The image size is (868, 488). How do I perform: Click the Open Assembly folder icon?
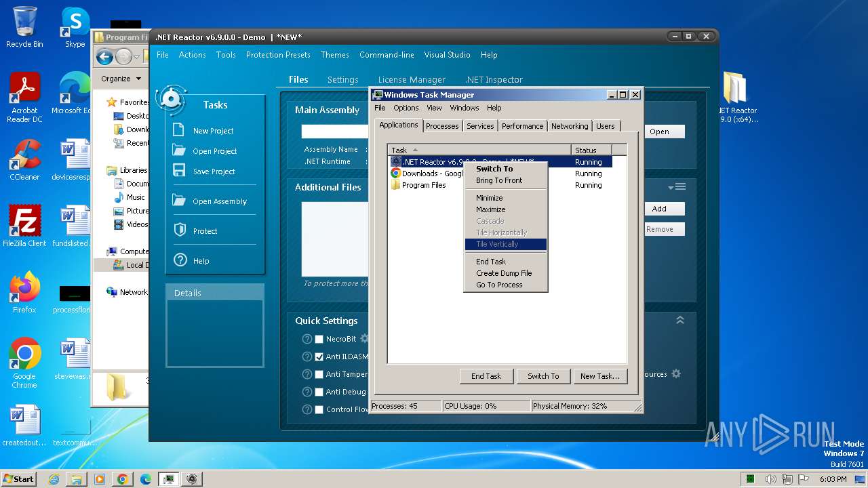click(x=179, y=200)
